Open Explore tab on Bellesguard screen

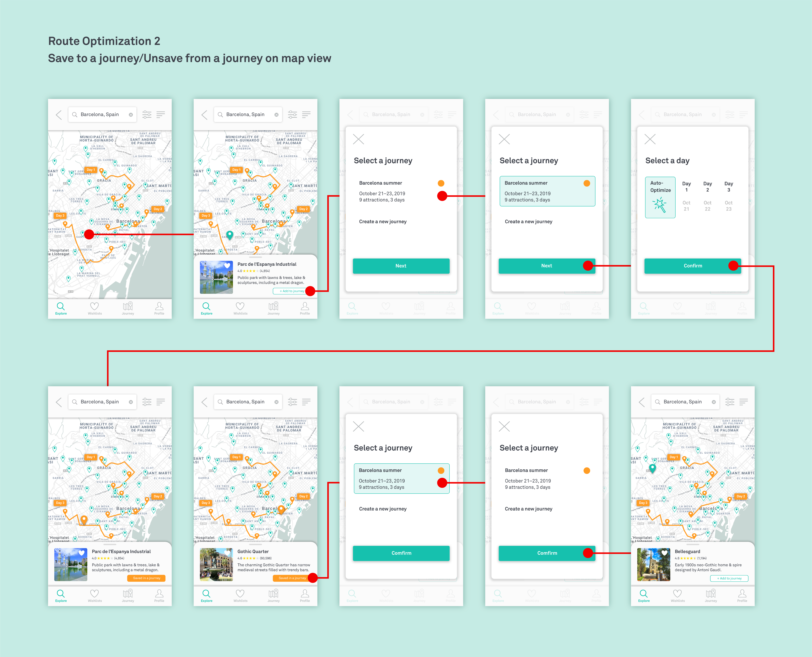pyautogui.click(x=644, y=596)
